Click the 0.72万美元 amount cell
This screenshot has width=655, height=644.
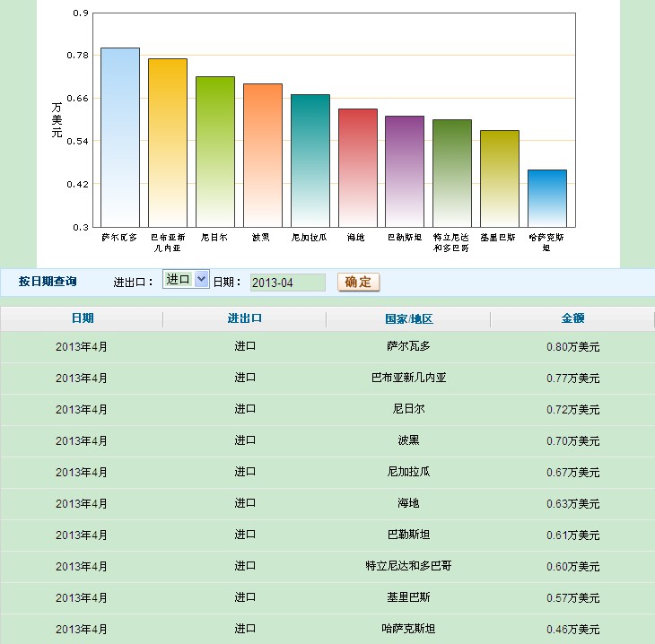(x=573, y=409)
